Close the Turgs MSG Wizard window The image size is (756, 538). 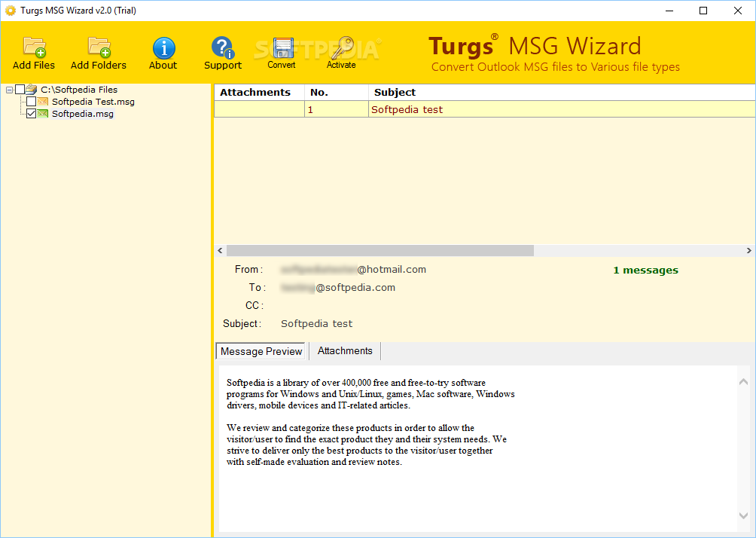tap(738, 11)
